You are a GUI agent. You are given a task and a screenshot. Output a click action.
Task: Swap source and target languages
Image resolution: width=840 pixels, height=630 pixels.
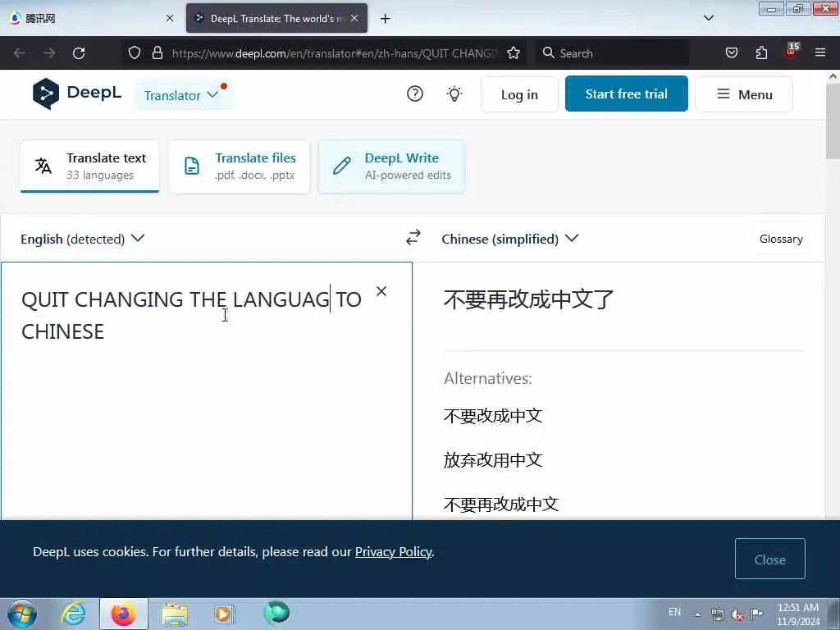click(413, 237)
